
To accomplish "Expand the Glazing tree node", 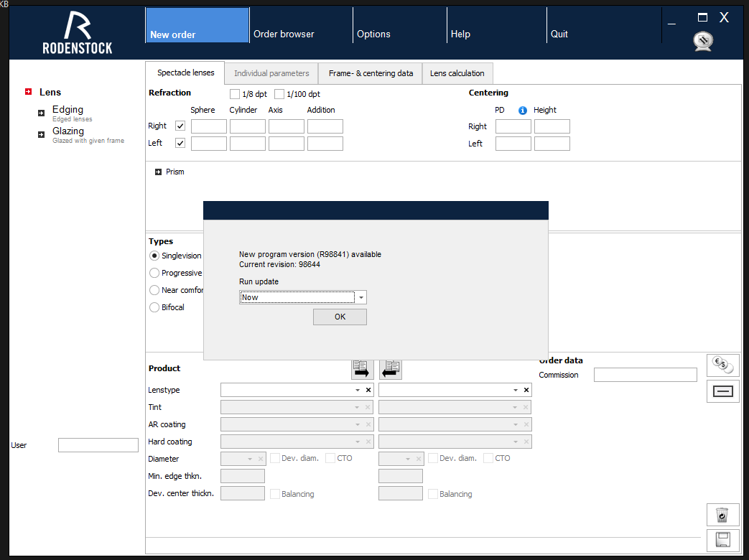I will (41, 135).
